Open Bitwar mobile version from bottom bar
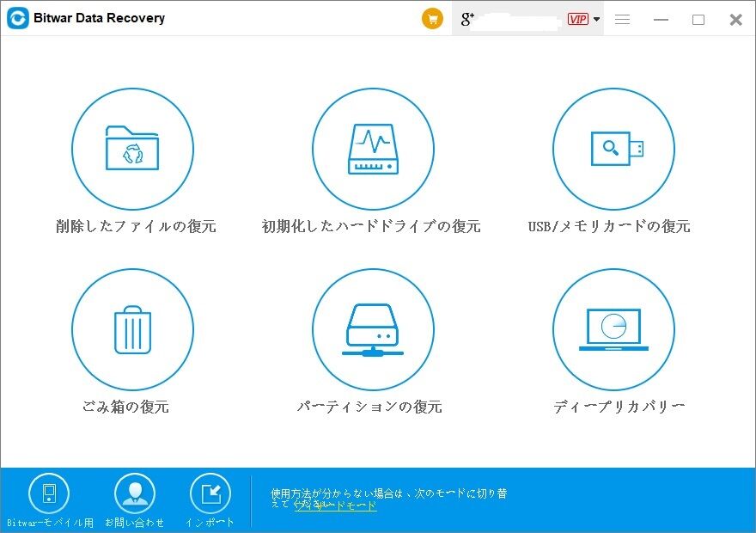756x533 pixels. click(49, 494)
